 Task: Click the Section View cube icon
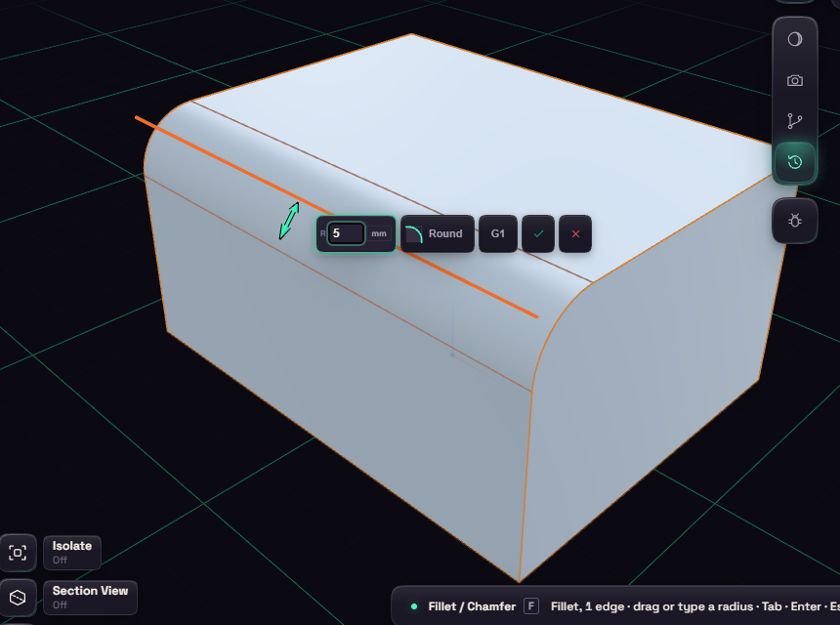point(18,597)
